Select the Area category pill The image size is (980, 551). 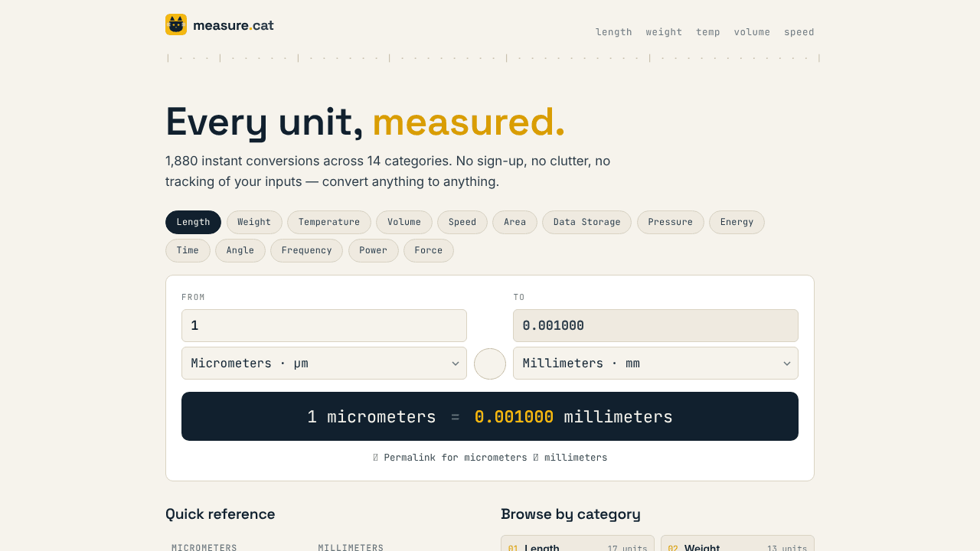pos(514,222)
